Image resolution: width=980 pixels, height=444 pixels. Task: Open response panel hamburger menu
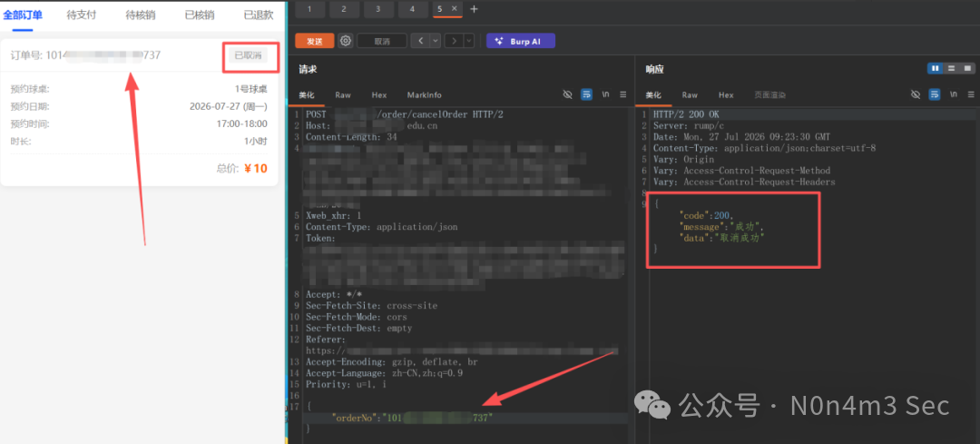971,94
